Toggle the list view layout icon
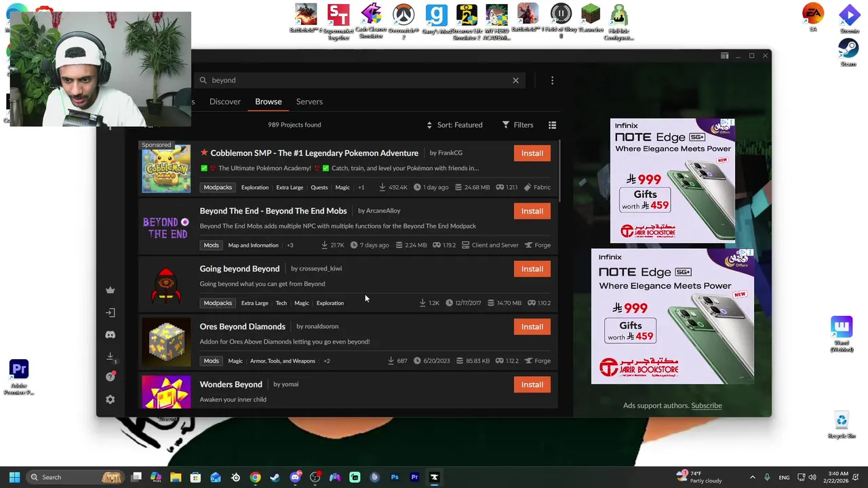Screen dimensions: 868x488 552,125
